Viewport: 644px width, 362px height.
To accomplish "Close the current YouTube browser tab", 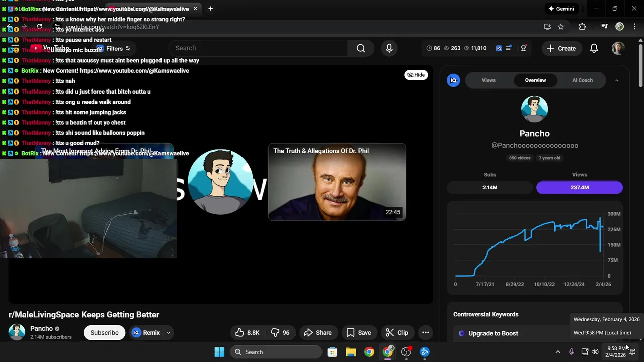I will pos(195,9).
